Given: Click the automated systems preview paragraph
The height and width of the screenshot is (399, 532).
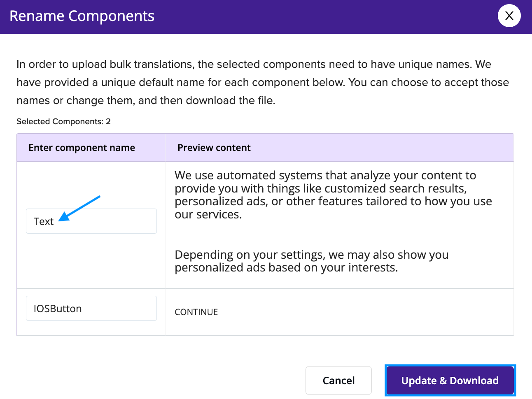Looking at the screenshot, I should point(333,195).
